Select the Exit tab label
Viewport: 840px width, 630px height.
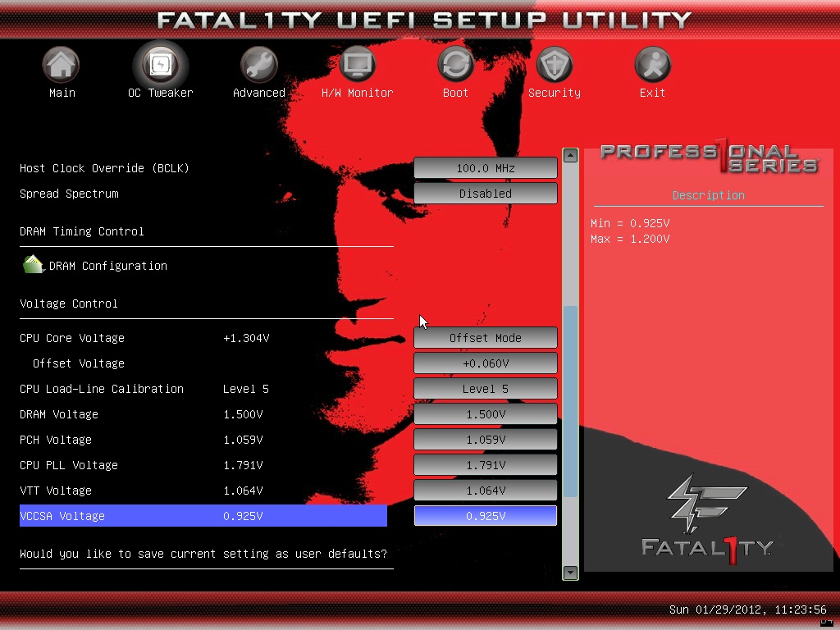pos(652,93)
